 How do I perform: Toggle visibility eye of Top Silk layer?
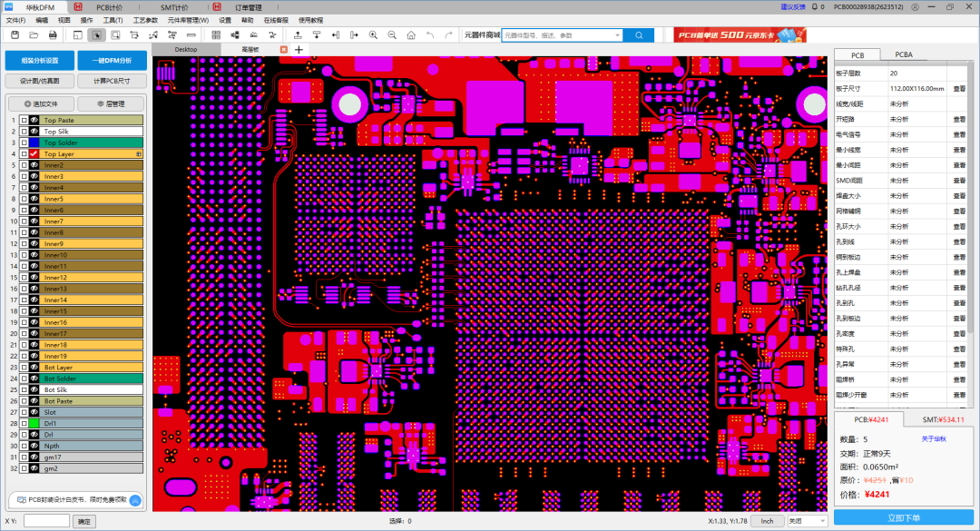click(34, 132)
